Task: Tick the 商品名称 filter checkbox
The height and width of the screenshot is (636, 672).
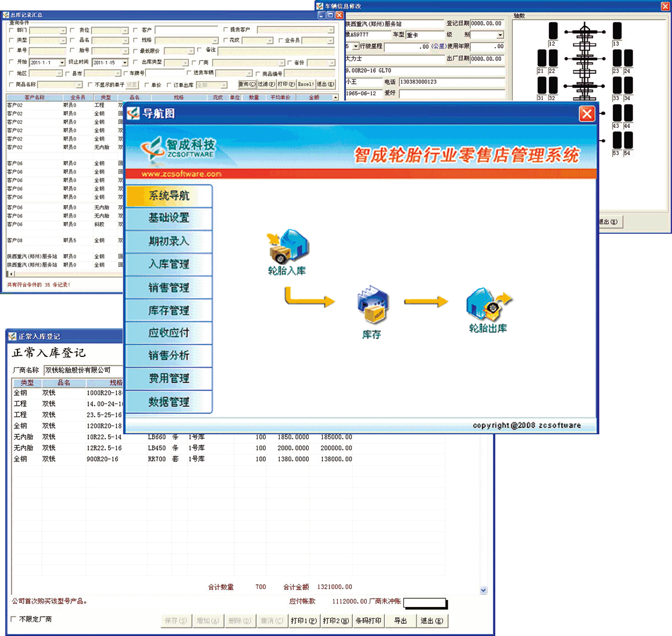Action: click(x=12, y=84)
